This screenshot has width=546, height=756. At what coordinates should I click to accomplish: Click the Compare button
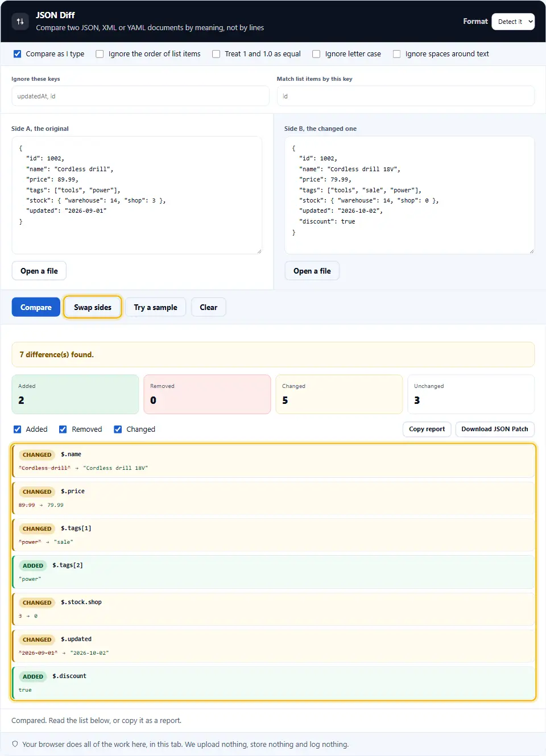tap(36, 307)
